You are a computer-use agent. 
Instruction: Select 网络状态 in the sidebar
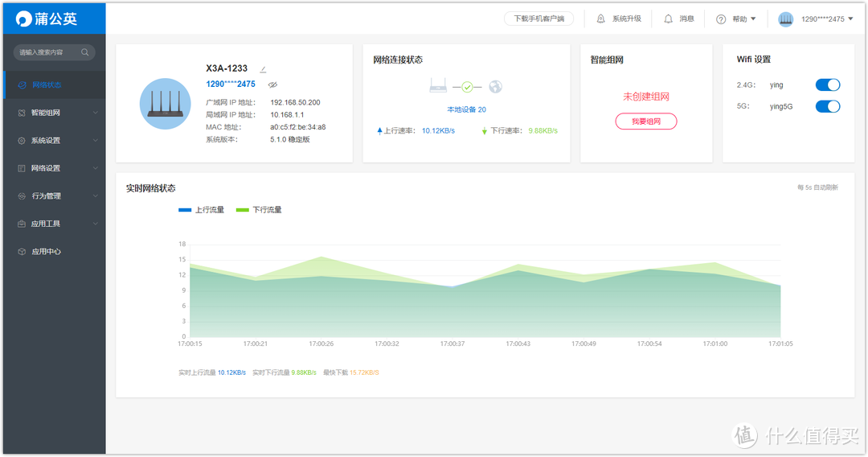click(x=47, y=84)
